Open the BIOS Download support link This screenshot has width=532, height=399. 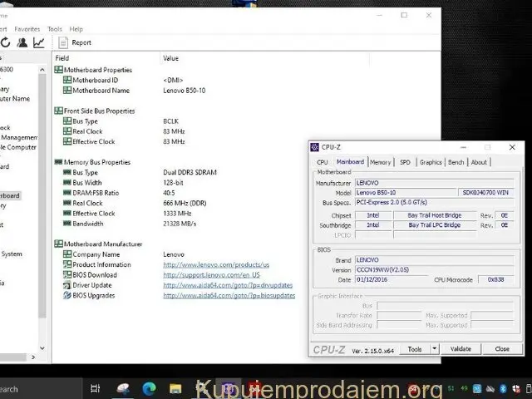211,274
